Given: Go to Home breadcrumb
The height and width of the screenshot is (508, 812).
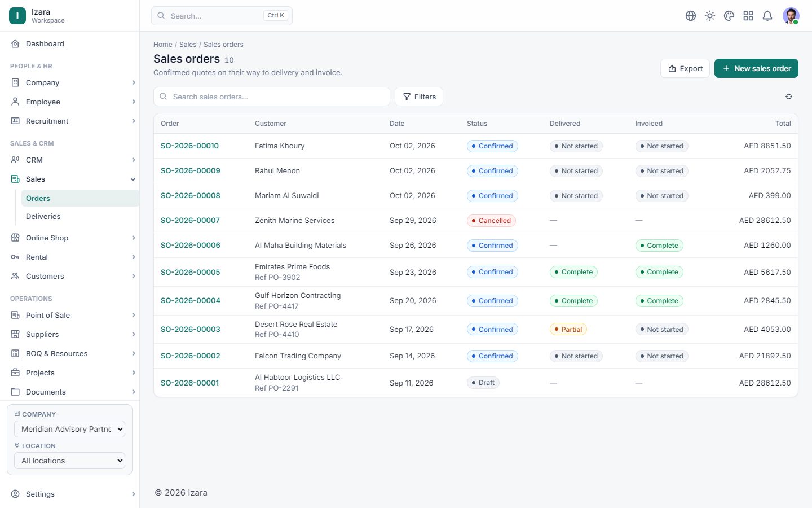Looking at the screenshot, I should click(x=163, y=45).
